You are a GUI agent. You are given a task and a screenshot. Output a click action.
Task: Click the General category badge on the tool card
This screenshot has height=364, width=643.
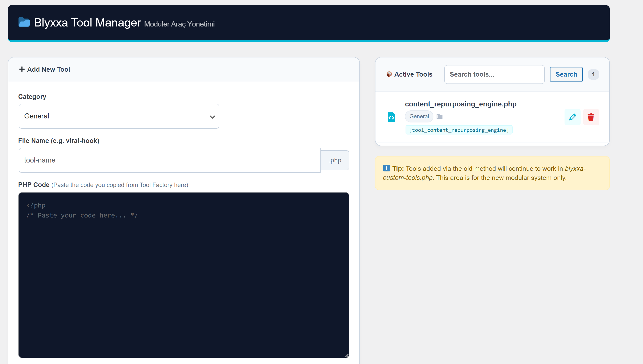(419, 116)
